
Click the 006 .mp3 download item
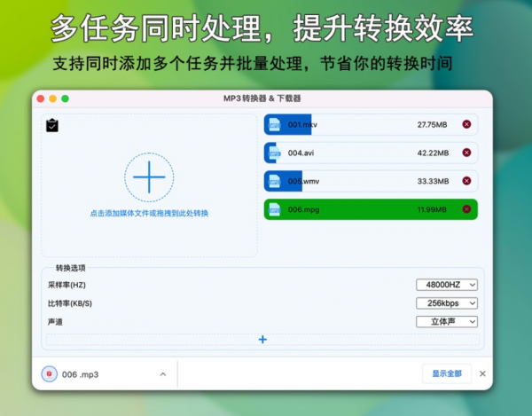[x=106, y=374]
